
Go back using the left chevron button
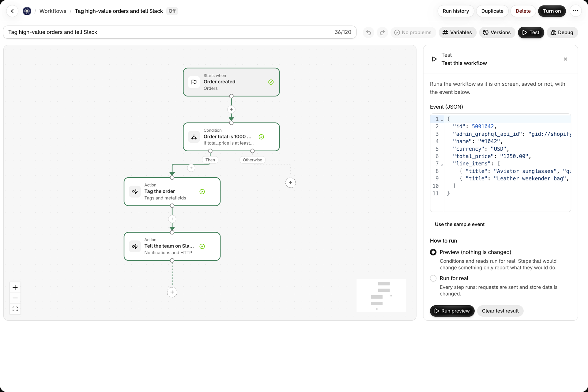coord(12,11)
